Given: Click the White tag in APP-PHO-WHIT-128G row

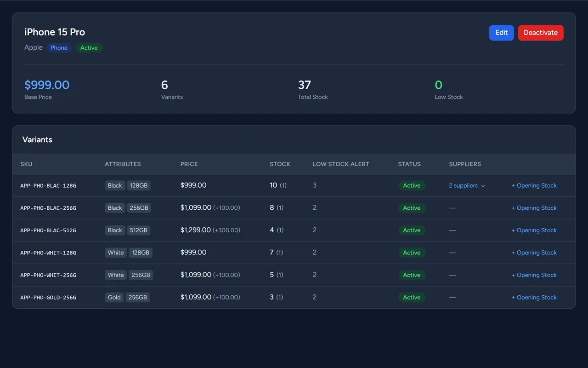Looking at the screenshot, I should (116, 253).
